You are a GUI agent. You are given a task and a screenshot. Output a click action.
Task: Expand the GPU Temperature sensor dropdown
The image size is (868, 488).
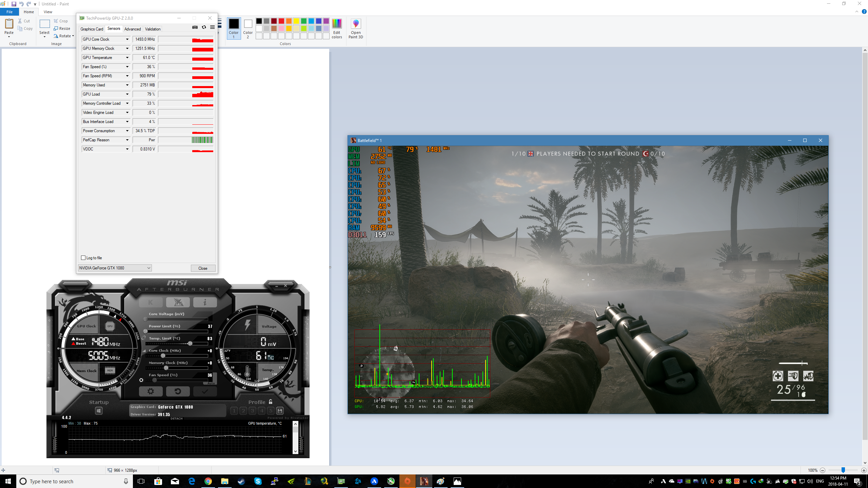(127, 58)
